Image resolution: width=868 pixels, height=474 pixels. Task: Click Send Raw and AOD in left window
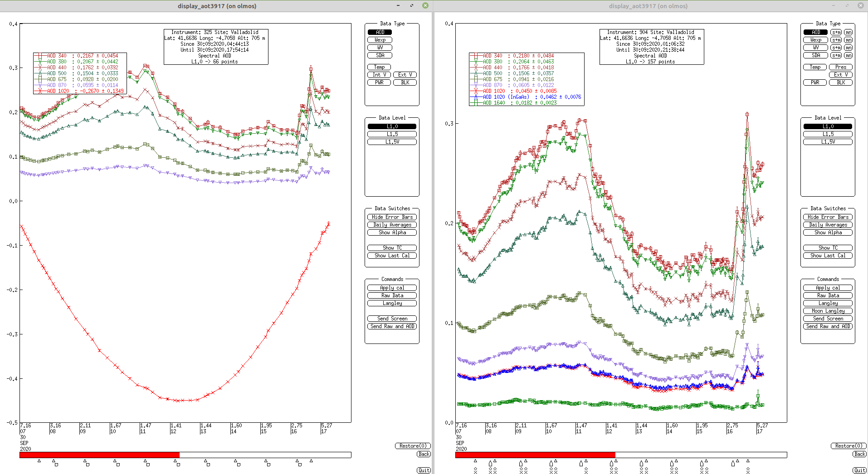(392, 326)
